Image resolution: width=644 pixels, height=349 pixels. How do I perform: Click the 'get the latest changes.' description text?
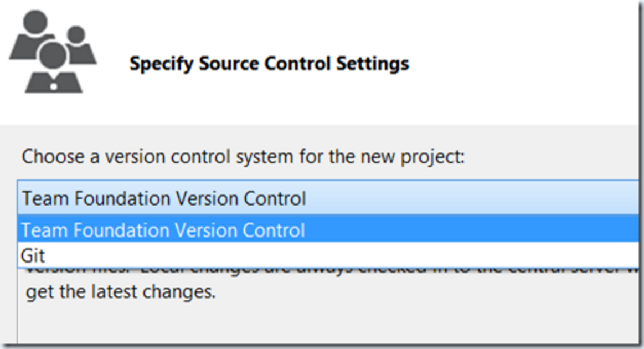(120, 292)
